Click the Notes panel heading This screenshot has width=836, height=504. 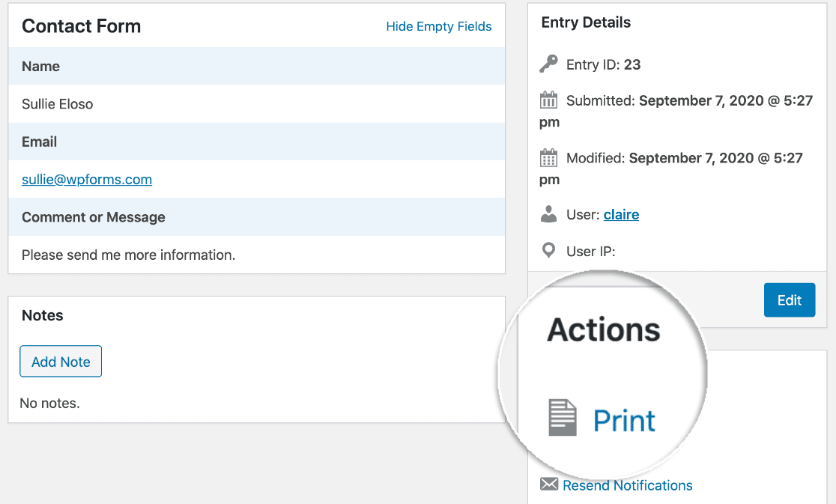pos(43,315)
